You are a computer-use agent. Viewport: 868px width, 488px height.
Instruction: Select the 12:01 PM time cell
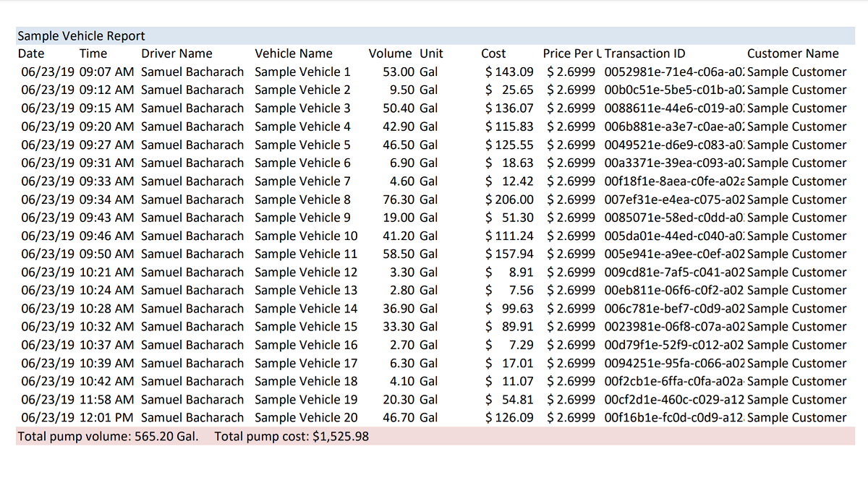(106, 418)
